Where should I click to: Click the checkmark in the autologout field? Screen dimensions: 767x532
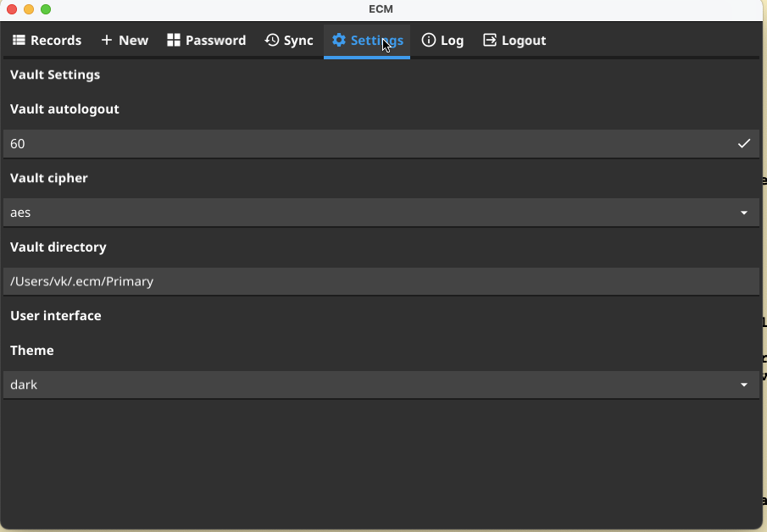pyautogui.click(x=744, y=143)
